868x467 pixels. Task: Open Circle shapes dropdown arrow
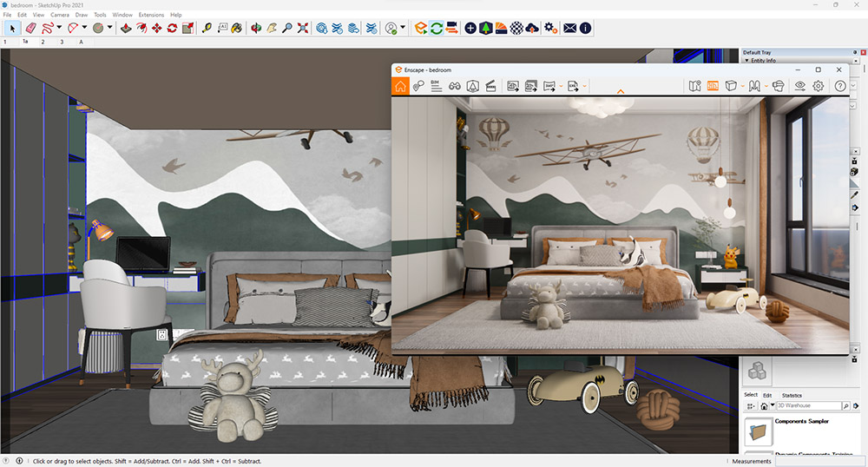pyautogui.click(x=109, y=27)
